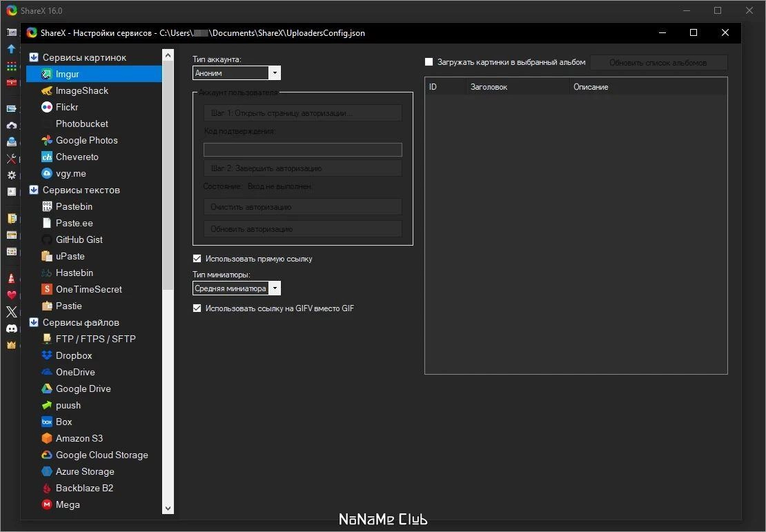The height and width of the screenshot is (532, 766).
Task: Click the services list scrollbar thumb
Action: coord(168,176)
